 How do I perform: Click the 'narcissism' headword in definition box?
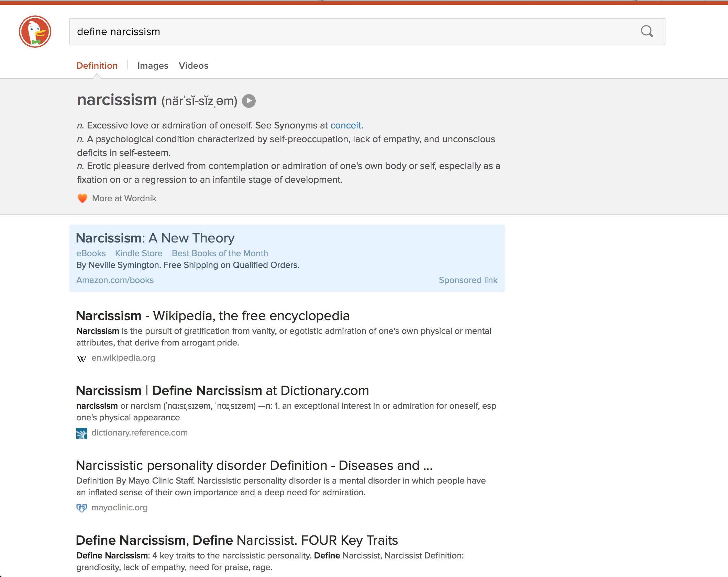pos(117,100)
